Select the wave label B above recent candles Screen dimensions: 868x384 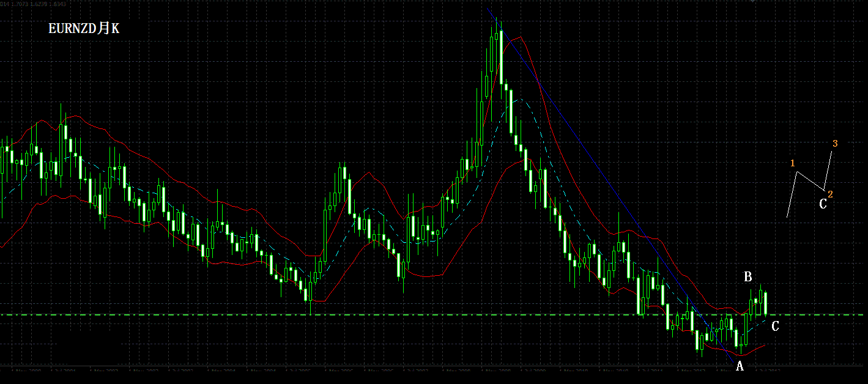747,277
